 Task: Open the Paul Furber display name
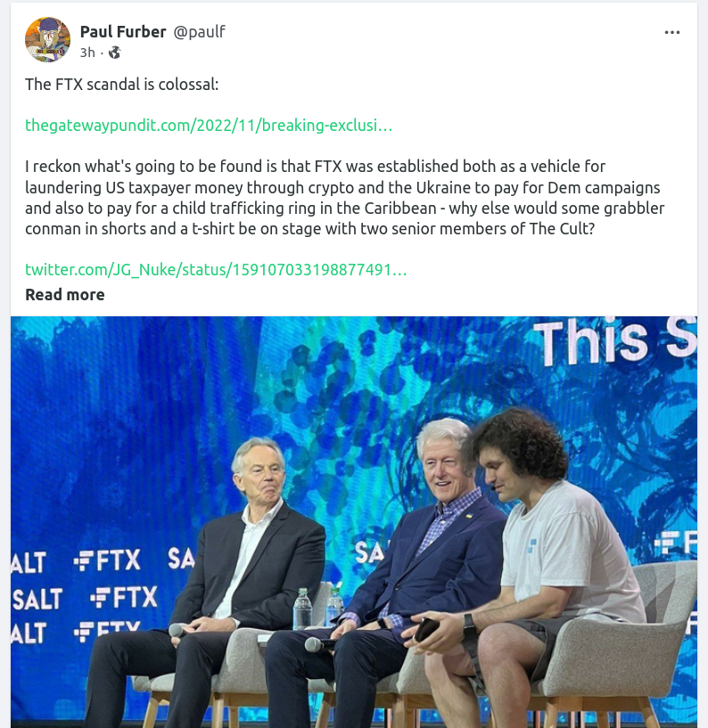123,32
